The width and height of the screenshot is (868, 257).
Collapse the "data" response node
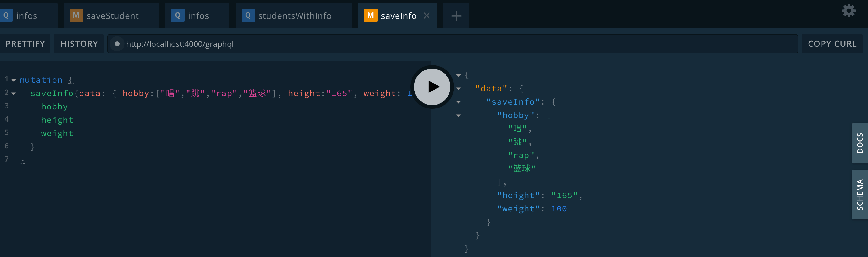459,89
